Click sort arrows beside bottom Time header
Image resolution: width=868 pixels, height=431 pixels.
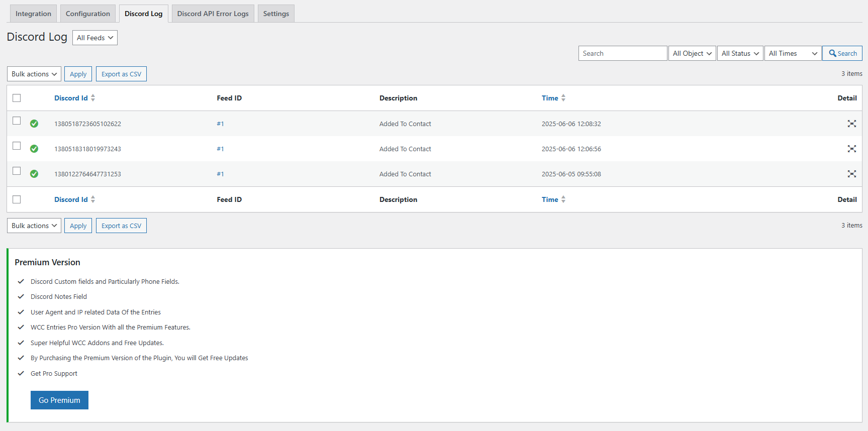tap(563, 199)
